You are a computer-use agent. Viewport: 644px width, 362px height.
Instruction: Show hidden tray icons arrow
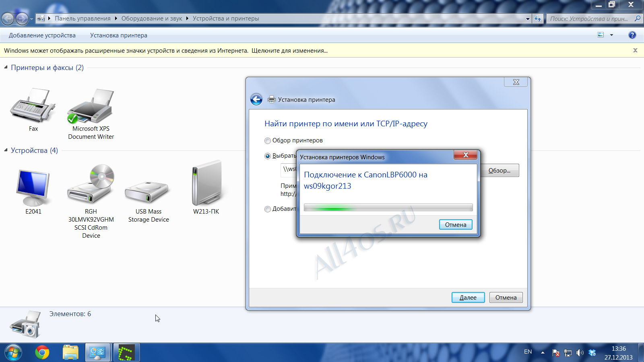[543, 353]
